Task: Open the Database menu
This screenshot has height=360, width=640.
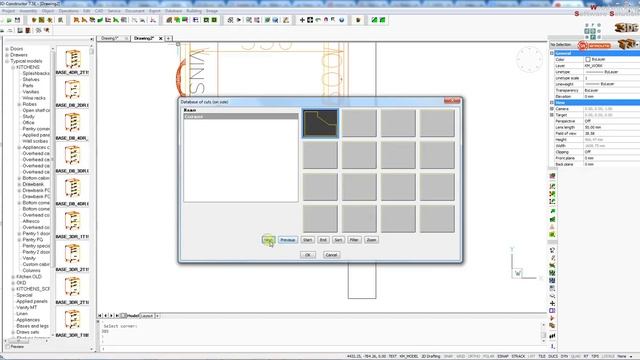Action: pos(174,11)
